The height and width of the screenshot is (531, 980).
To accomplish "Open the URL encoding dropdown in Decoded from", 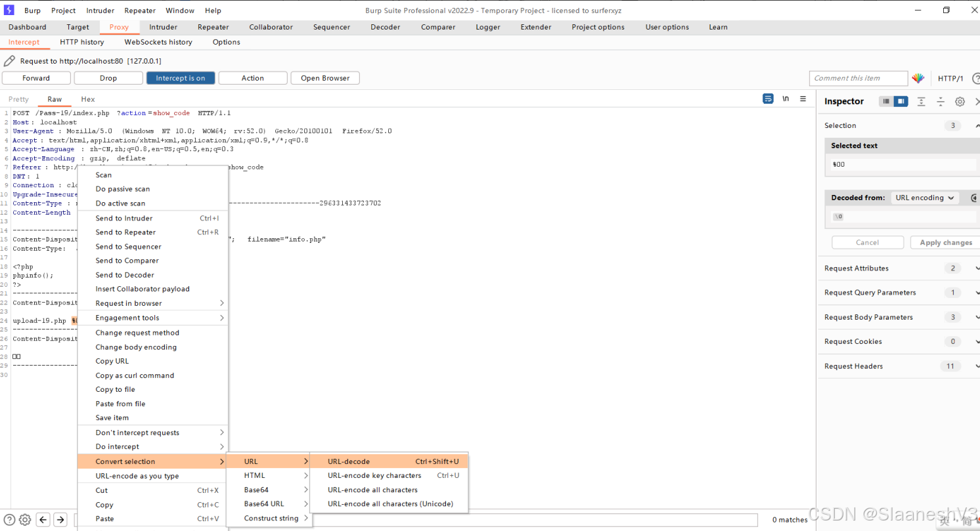I will click(x=925, y=198).
